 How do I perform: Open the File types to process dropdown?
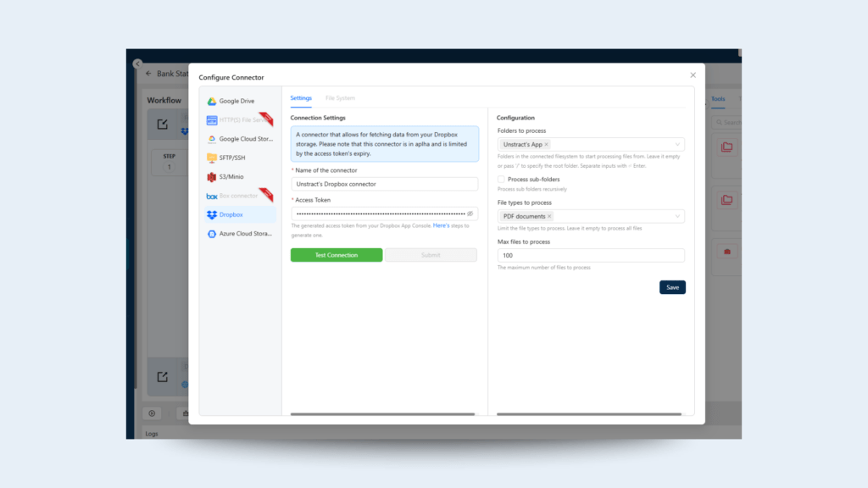pyautogui.click(x=677, y=217)
